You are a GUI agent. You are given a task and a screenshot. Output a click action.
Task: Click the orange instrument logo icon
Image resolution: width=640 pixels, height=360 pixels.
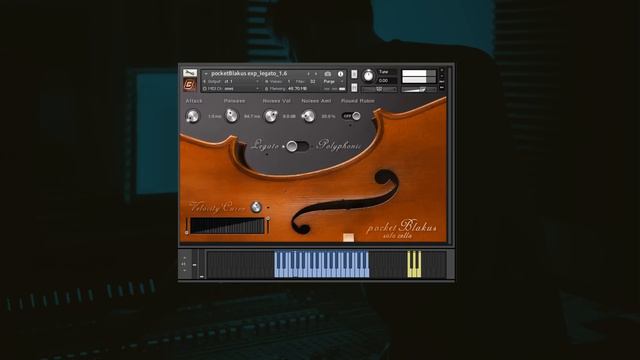coord(189,84)
